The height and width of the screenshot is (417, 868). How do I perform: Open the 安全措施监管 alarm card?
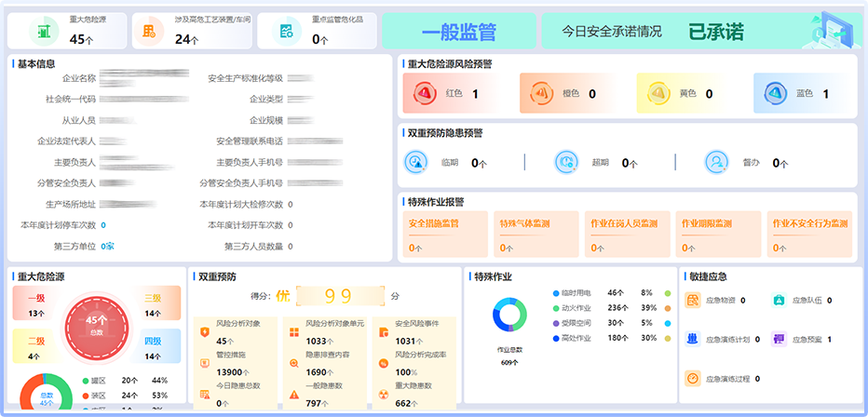point(445,234)
